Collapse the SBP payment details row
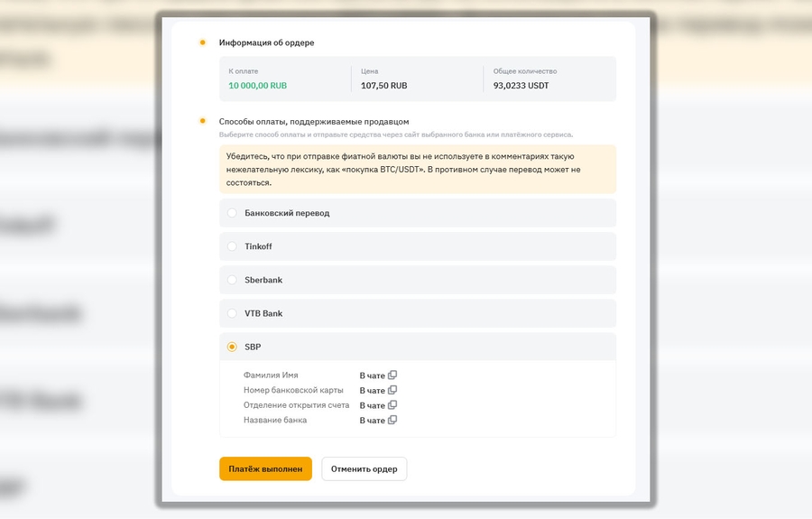 [417, 347]
